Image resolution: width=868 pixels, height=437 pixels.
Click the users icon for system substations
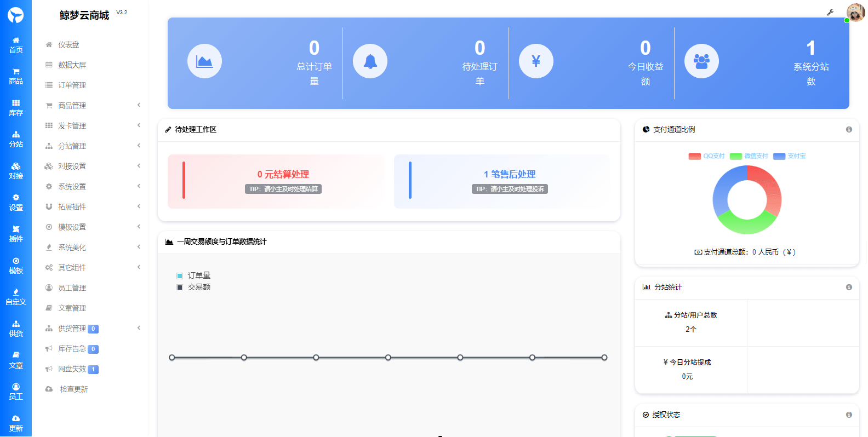click(x=701, y=61)
